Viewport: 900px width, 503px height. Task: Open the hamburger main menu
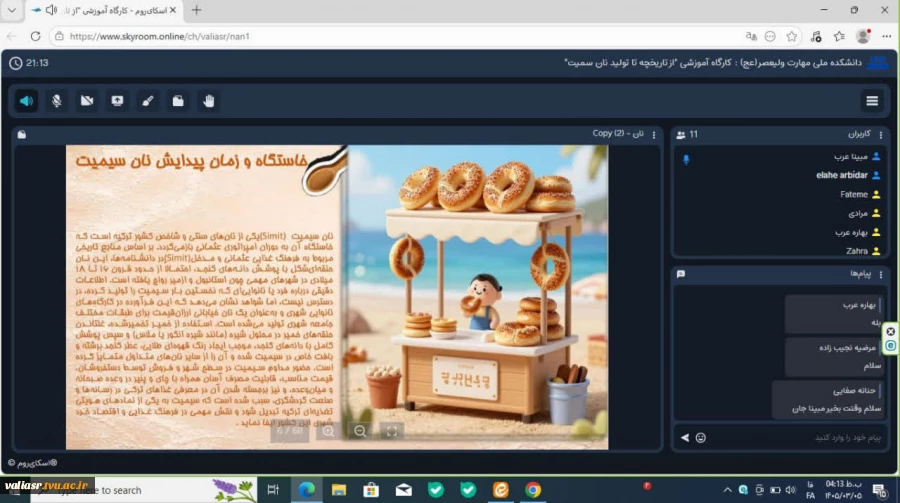(872, 101)
